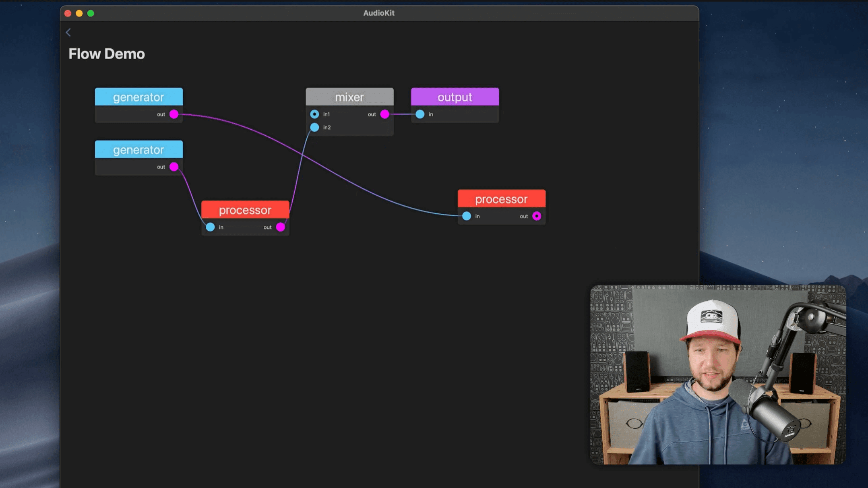Click the green fullscreen window button

pos(91,13)
